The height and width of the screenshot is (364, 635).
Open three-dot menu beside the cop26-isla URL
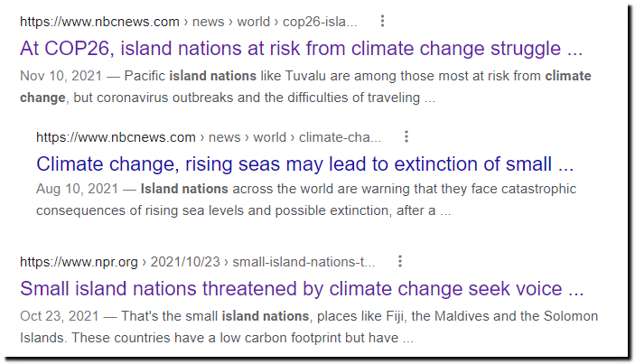(382, 21)
